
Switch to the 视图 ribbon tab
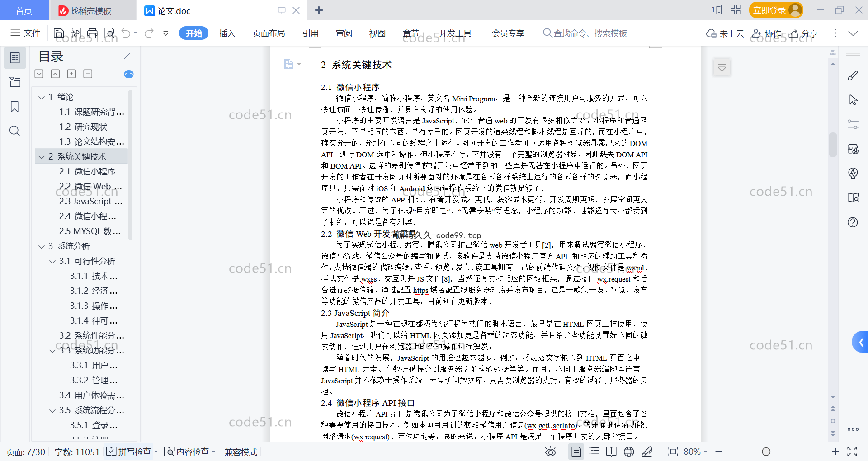pos(377,33)
